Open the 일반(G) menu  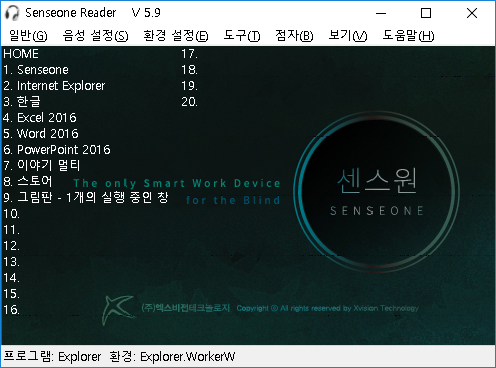[28, 36]
